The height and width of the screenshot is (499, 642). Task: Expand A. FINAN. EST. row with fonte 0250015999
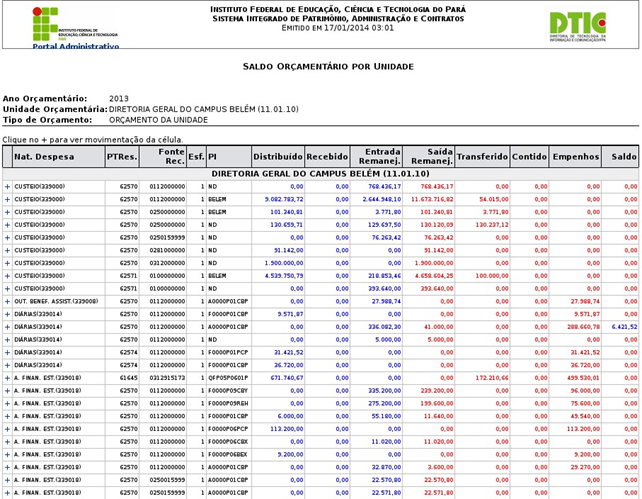pyautogui.click(x=7, y=480)
